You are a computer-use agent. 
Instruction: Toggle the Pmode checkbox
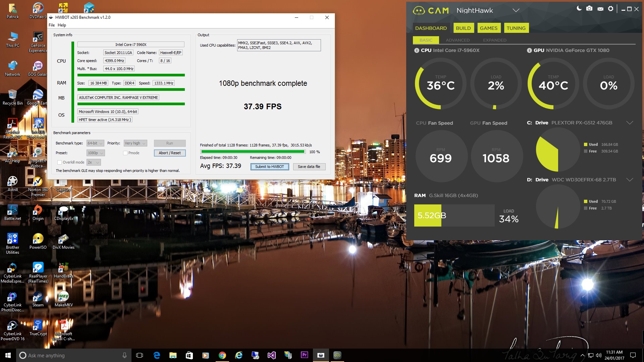pyautogui.click(x=125, y=153)
